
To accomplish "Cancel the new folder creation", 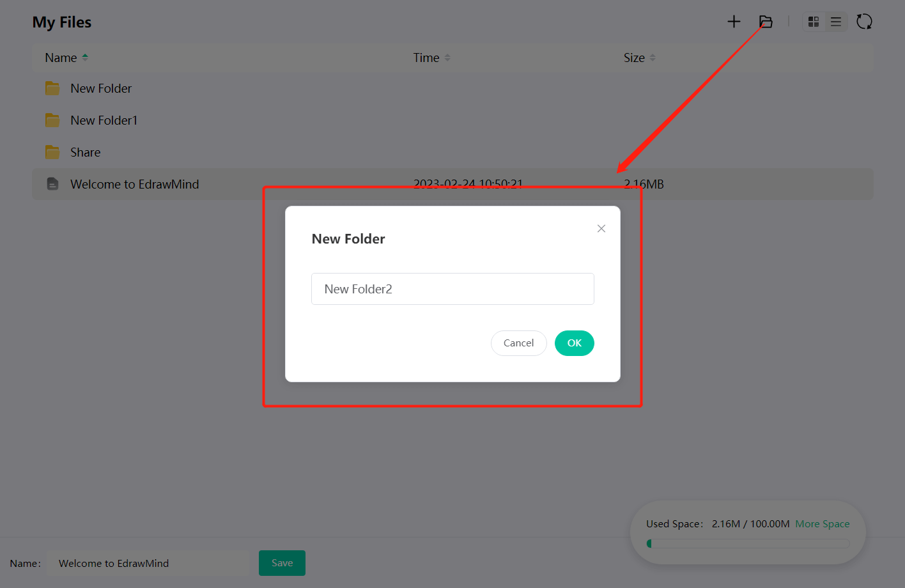I will 519,343.
